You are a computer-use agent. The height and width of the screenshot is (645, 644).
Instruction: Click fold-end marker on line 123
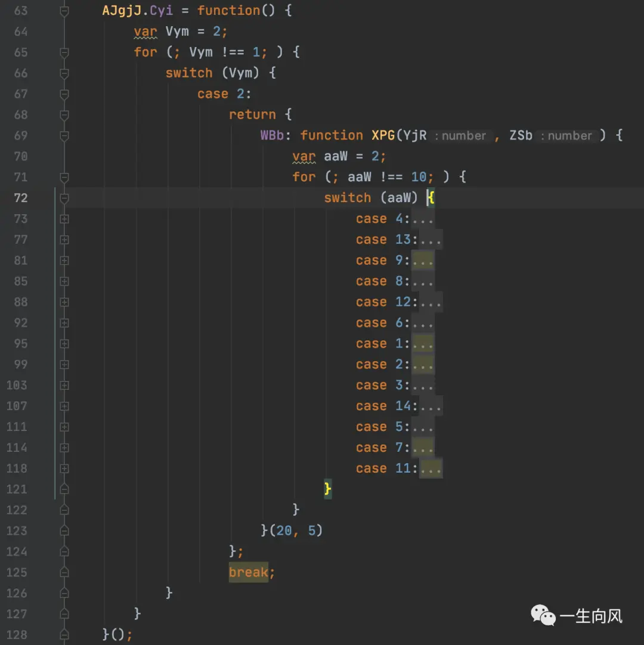tap(64, 531)
